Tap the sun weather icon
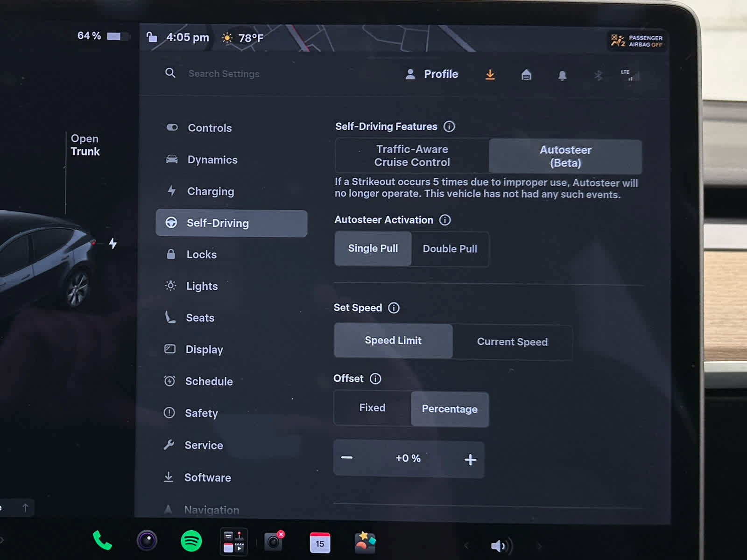The height and width of the screenshot is (560, 747). point(227,38)
